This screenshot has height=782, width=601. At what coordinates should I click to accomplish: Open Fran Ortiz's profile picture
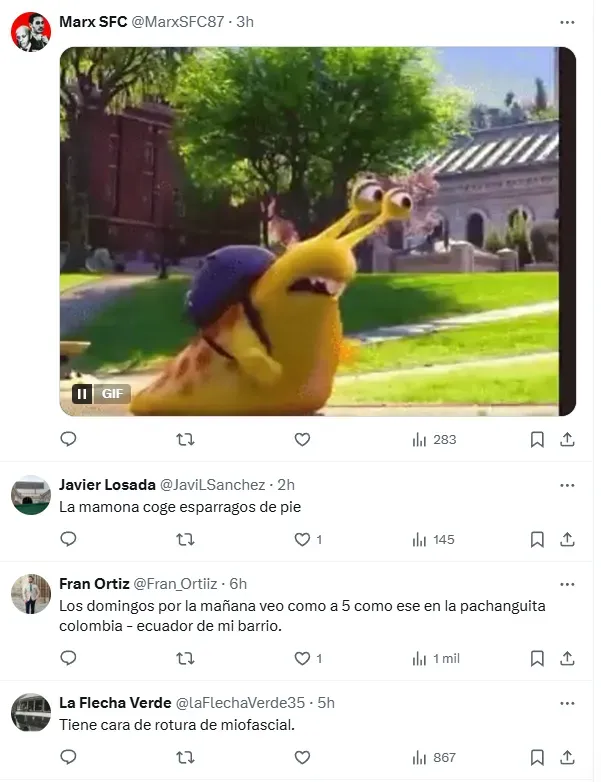point(31,594)
